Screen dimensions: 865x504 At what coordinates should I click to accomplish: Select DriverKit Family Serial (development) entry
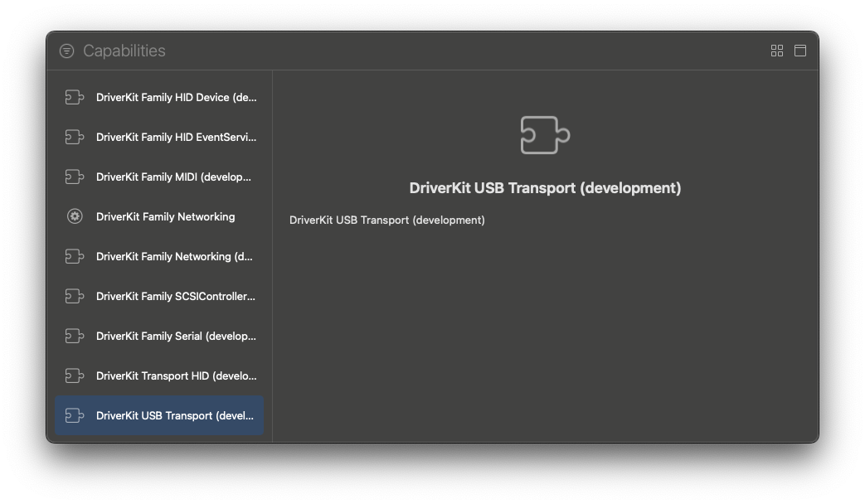176,337
